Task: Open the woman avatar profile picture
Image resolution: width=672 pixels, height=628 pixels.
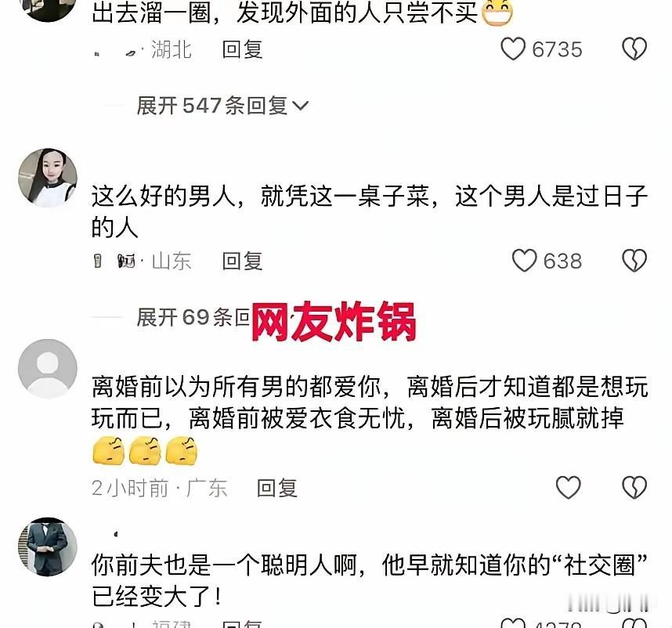Action: pyautogui.click(x=48, y=177)
